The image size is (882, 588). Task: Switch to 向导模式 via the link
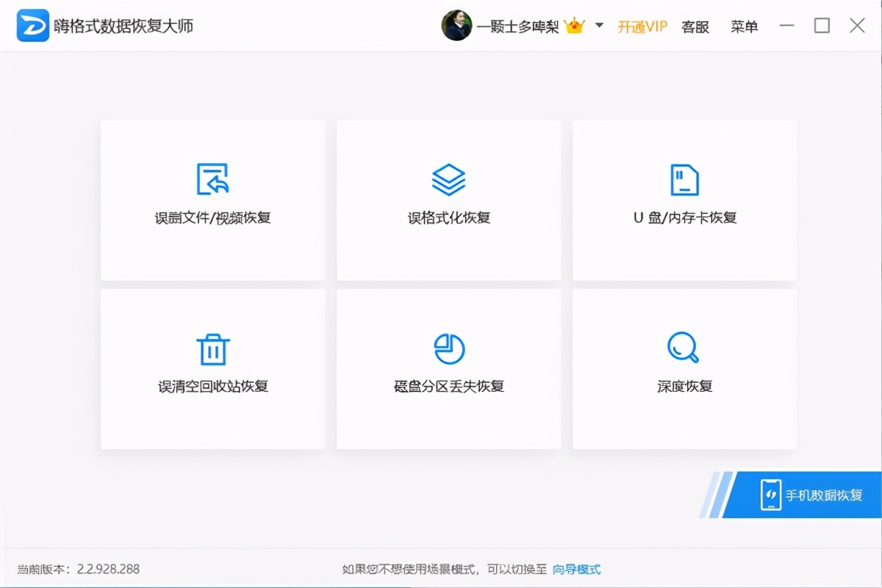click(x=578, y=568)
